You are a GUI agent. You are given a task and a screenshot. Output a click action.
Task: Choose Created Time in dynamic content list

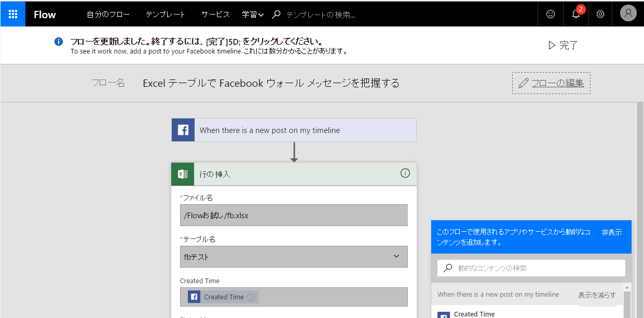474,314
